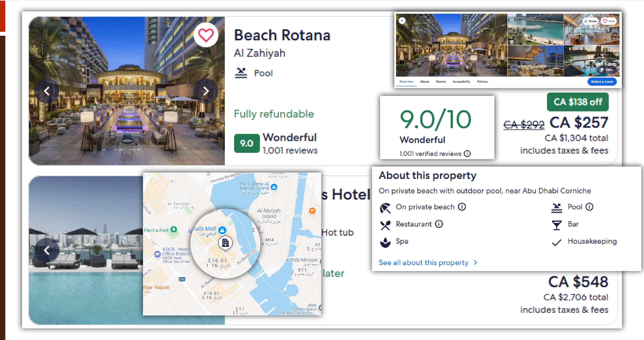Switch to the About tab
644x340 pixels.
click(x=424, y=82)
